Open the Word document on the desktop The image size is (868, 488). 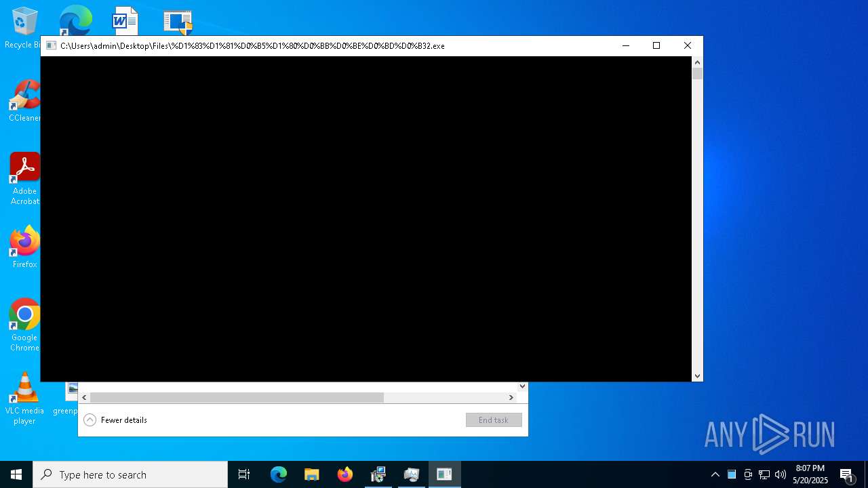click(125, 21)
